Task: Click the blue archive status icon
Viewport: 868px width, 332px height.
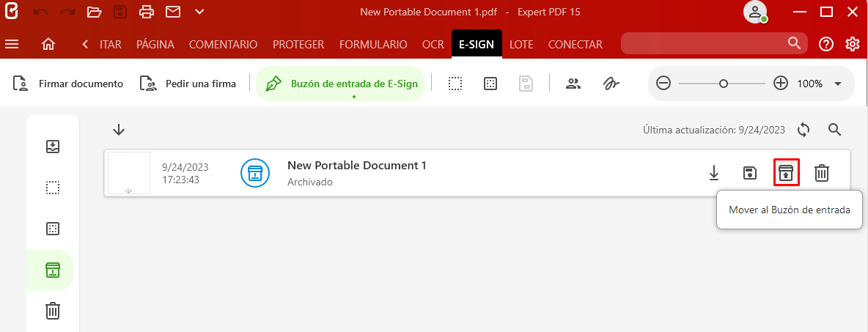Action: (x=254, y=173)
